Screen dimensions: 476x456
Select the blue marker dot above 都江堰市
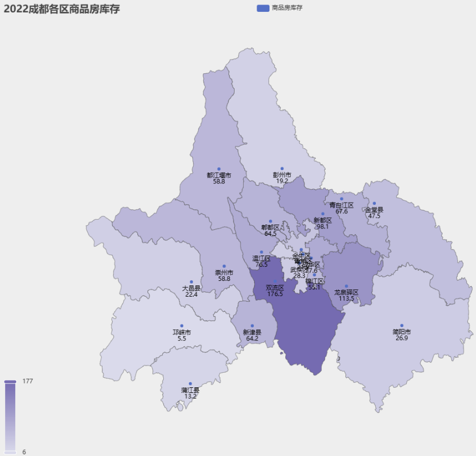point(219,169)
